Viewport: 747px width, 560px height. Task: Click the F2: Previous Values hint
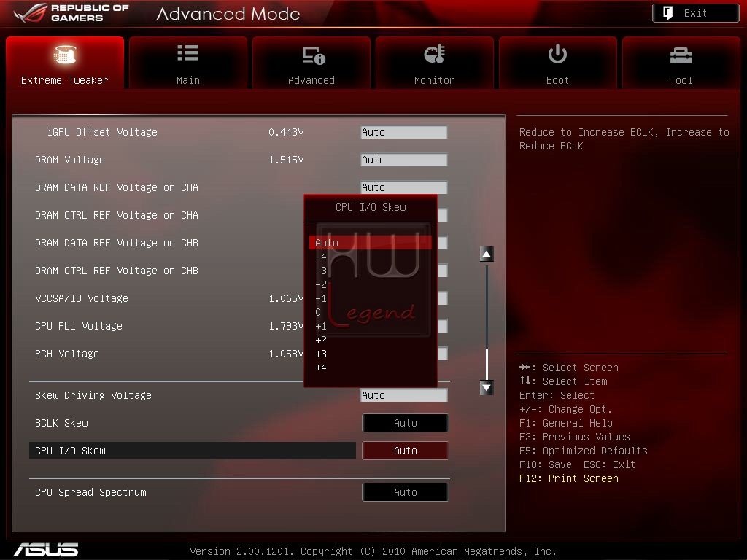point(575,437)
